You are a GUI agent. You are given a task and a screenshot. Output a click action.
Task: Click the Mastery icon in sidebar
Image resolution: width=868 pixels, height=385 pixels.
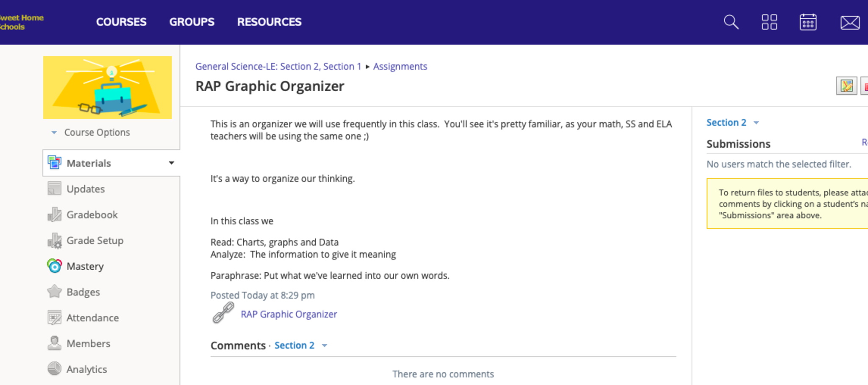(x=55, y=266)
